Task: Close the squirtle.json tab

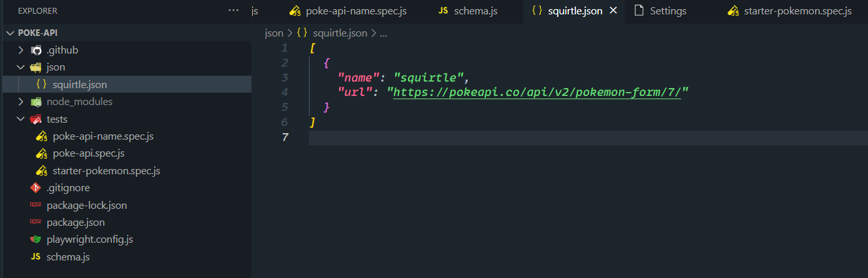Action: (x=613, y=11)
